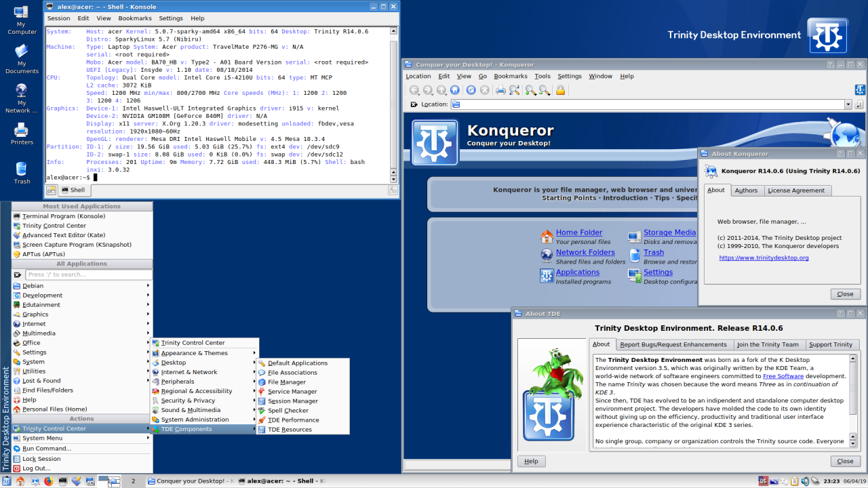868x488 pixels.
Task: Open the Trash icon on the desktop
Action: pos(22,173)
